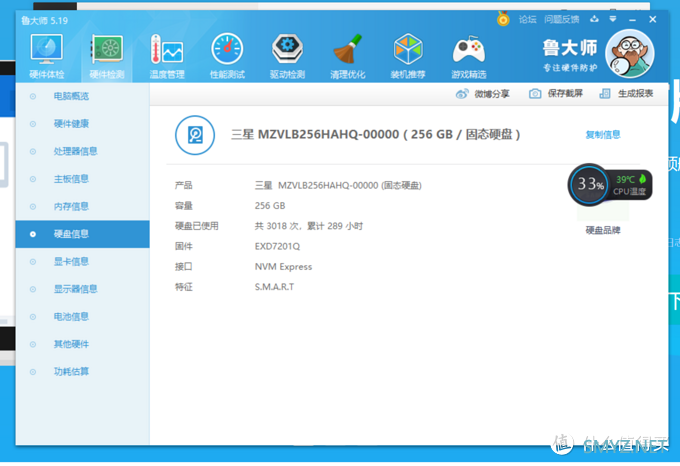680x466 pixels.
Task: Click 生成报表 generate report button
Action: (626, 94)
